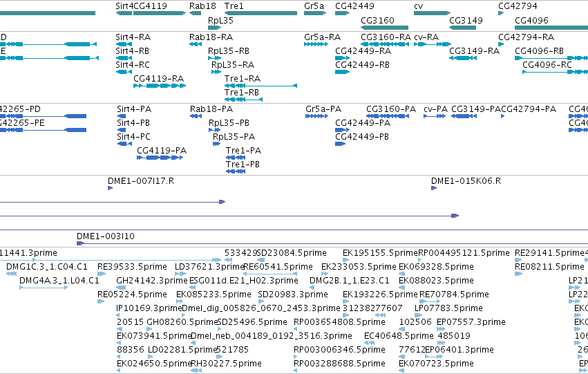This screenshot has width=588, height=374.
Task: Select protein CG42794-PA
Action: [503, 116]
